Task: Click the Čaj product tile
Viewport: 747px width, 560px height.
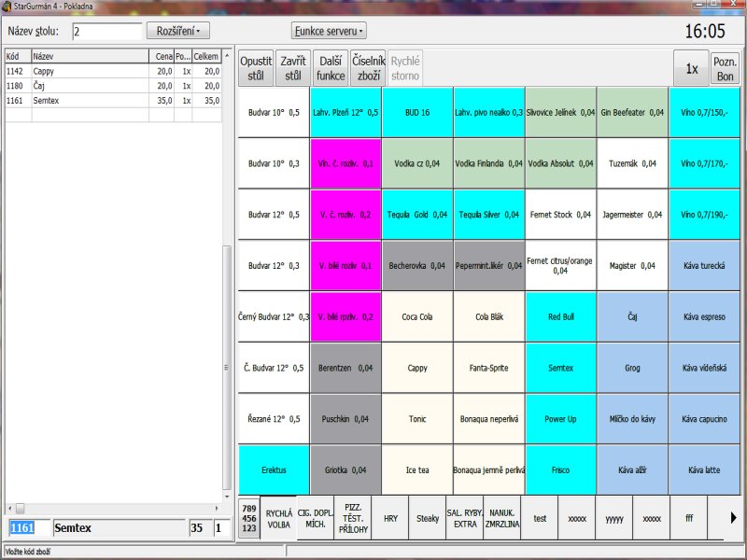Action: 632,316
